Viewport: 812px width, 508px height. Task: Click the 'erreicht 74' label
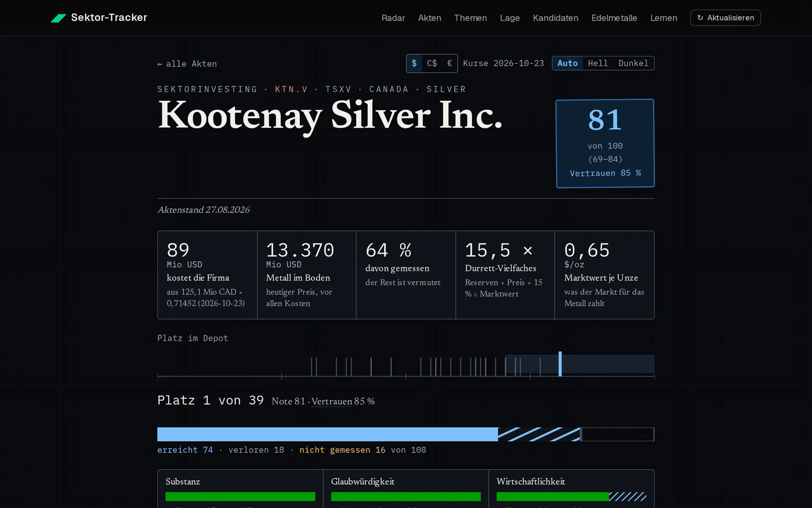tap(185, 450)
